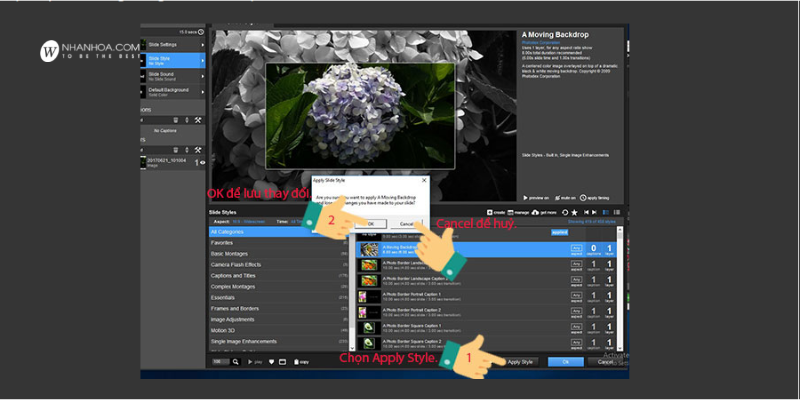
Task: Toggle the preview on control
Action: (536, 198)
